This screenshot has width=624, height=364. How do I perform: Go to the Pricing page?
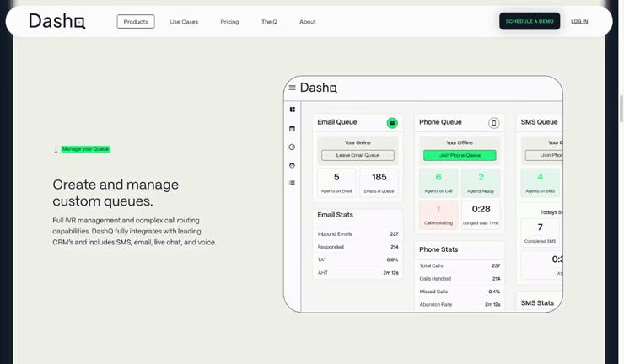[229, 22]
